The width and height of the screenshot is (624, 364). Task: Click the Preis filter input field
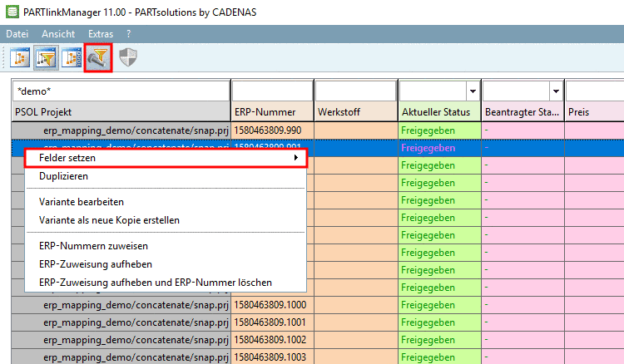click(595, 91)
